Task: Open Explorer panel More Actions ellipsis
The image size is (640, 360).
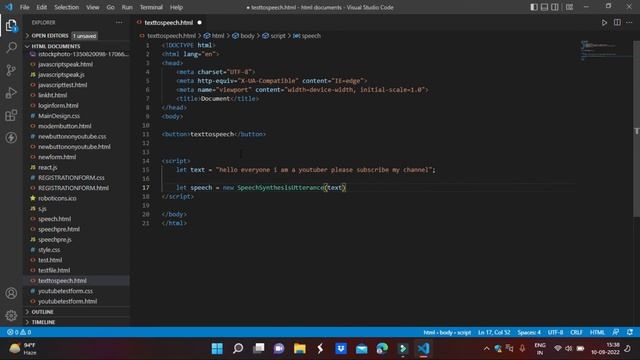Action: click(119, 22)
